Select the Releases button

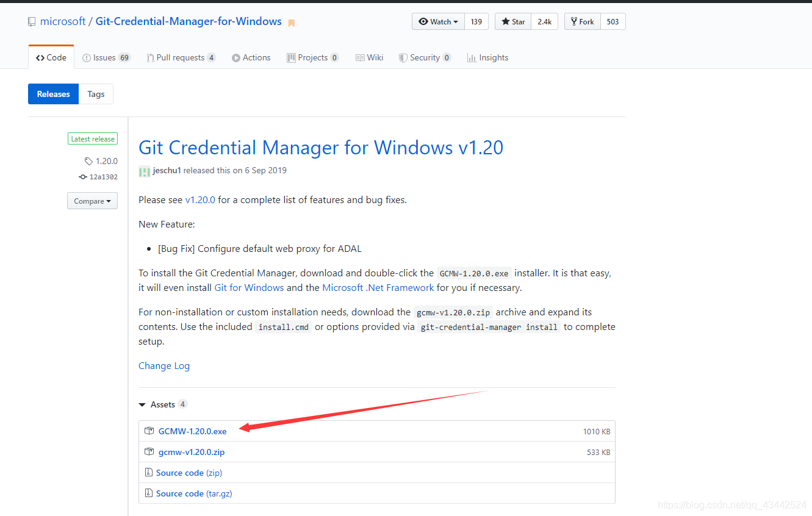pyautogui.click(x=53, y=94)
